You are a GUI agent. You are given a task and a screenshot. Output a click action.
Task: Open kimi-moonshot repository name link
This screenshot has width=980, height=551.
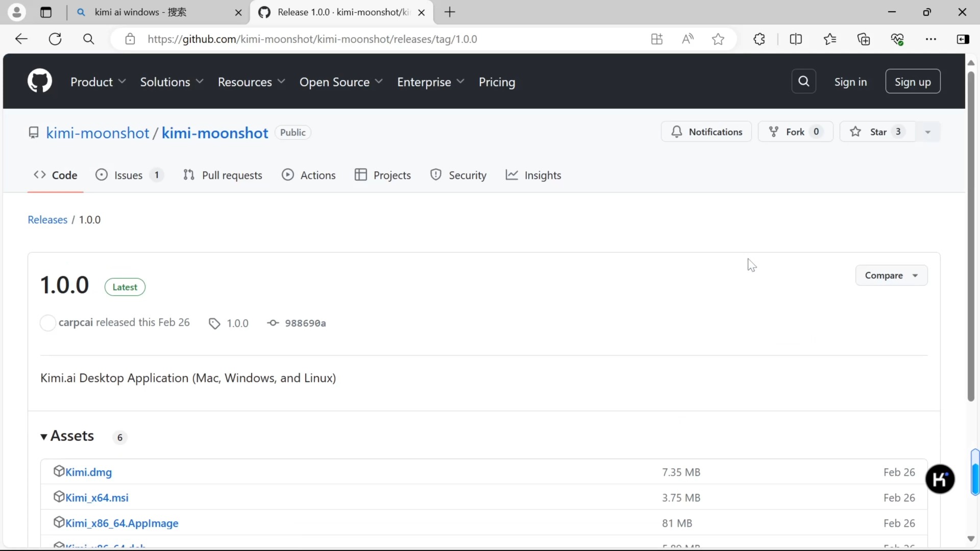click(x=215, y=133)
